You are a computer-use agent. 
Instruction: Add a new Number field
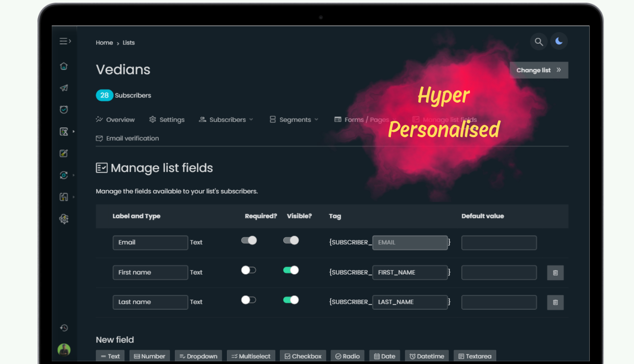pyautogui.click(x=150, y=356)
